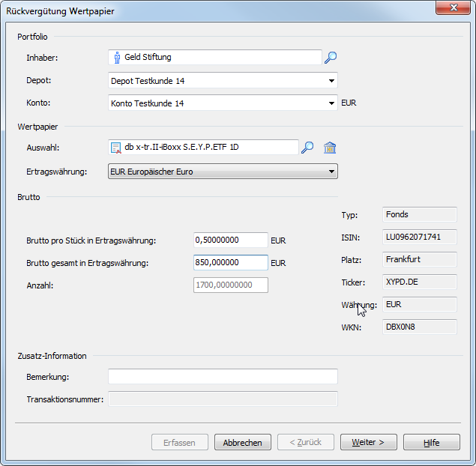Click the Abbrechen button
Image resolution: width=476 pixels, height=466 pixels.
pos(242,442)
